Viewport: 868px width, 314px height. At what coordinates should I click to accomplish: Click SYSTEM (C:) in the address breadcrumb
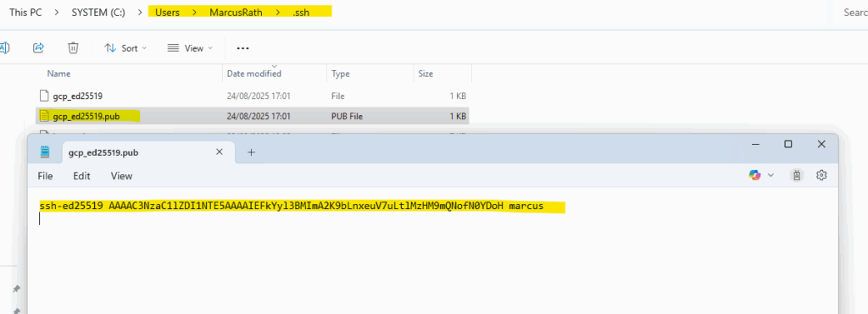(x=98, y=12)
